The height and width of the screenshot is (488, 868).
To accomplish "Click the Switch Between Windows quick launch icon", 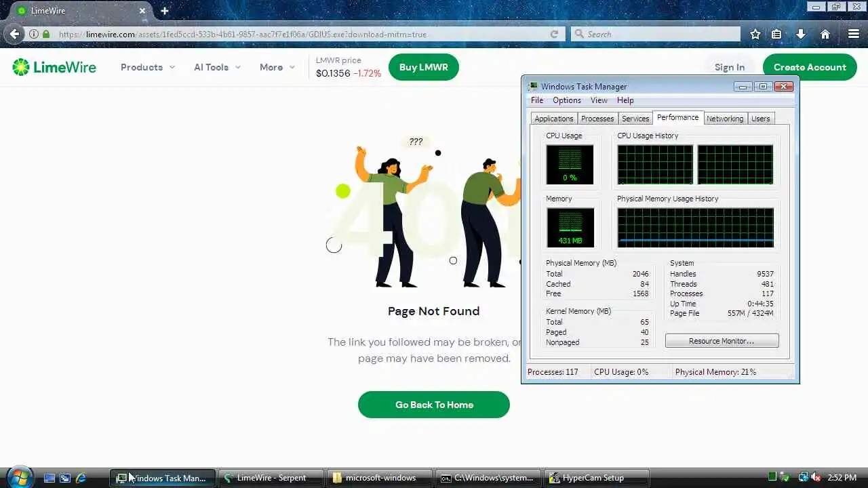I will (65, 478).
